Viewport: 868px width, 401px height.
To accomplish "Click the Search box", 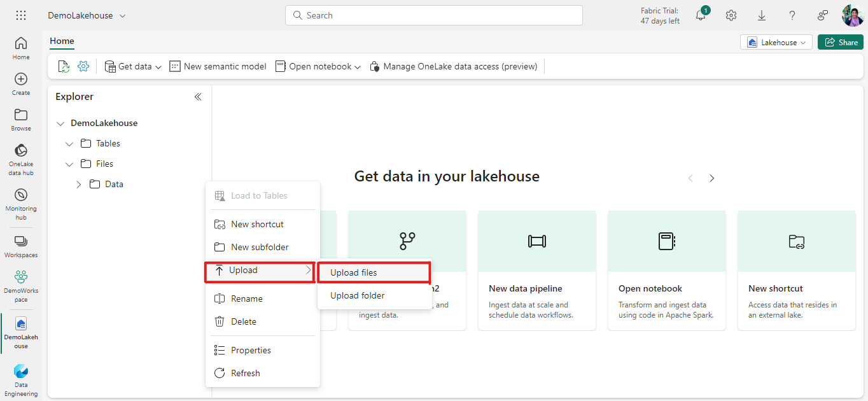I will coord(434,15).
